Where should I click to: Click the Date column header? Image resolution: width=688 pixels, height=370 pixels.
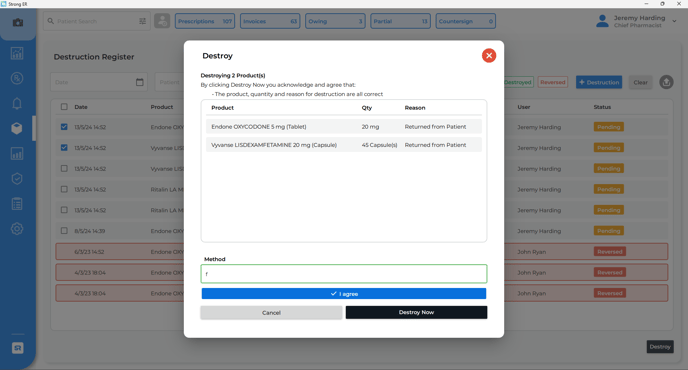click(x=81, y=107)
